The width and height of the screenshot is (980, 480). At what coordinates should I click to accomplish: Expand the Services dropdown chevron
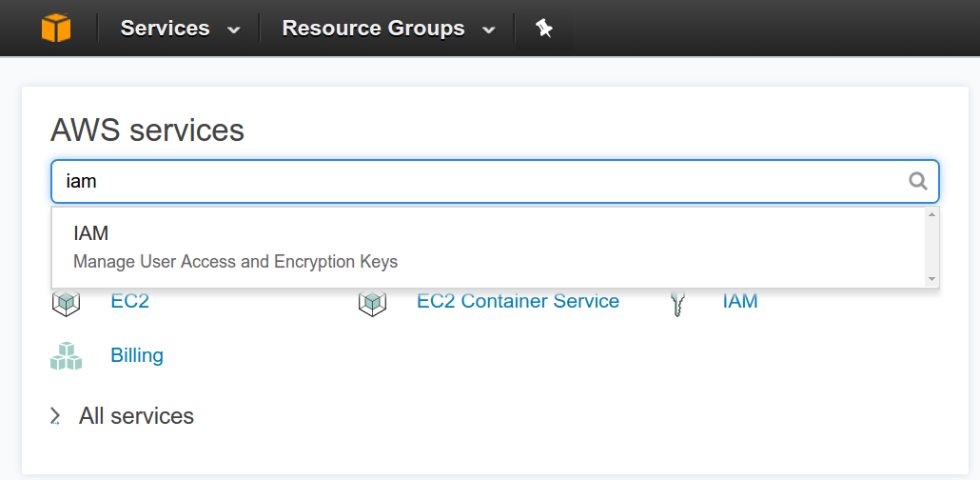pos(234,30)
